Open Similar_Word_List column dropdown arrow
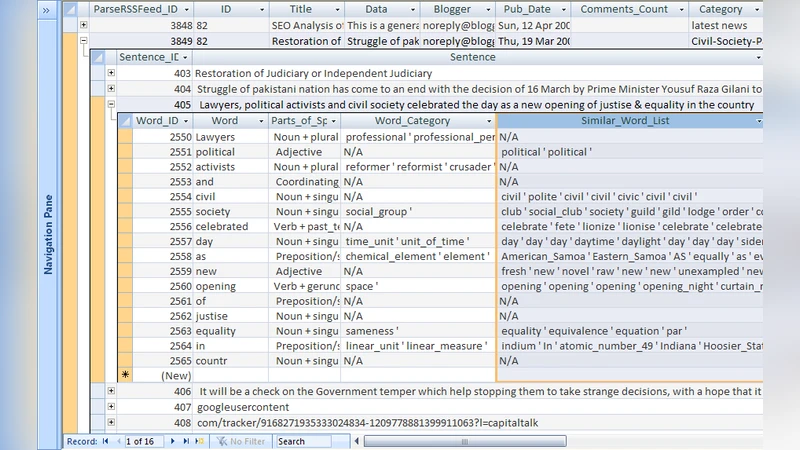Image resolution: width=800 pixels, height=450 pixels. 759,121
